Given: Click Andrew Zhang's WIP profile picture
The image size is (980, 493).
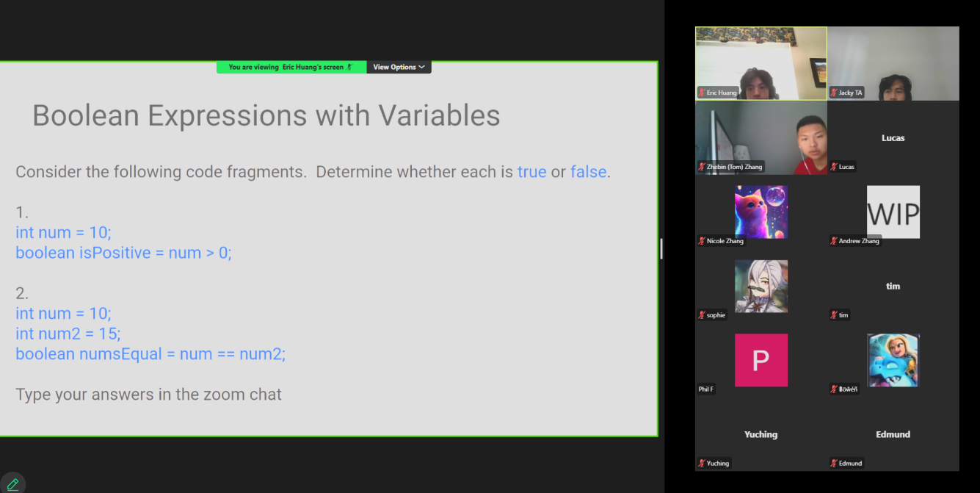Looking at the screenshot, I should 893,212.
